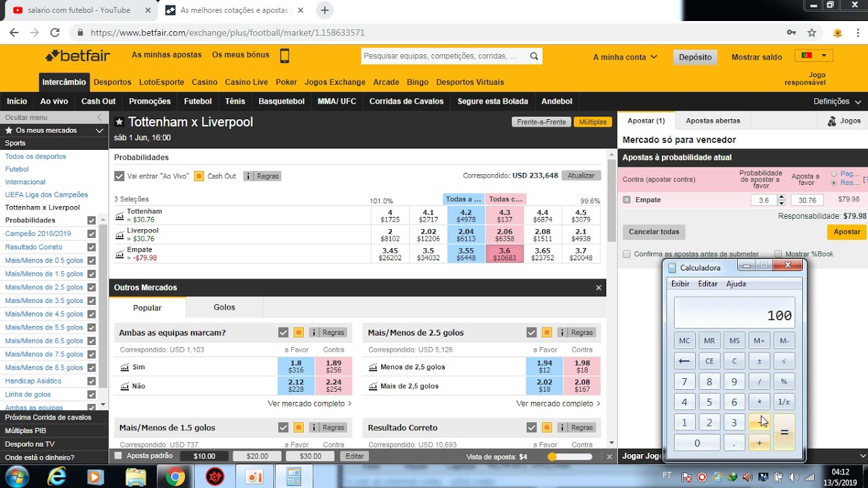Viewport: 868px width, 488px height.
Task: Click the Frente-a-Frente button
Action: point(541,122)
